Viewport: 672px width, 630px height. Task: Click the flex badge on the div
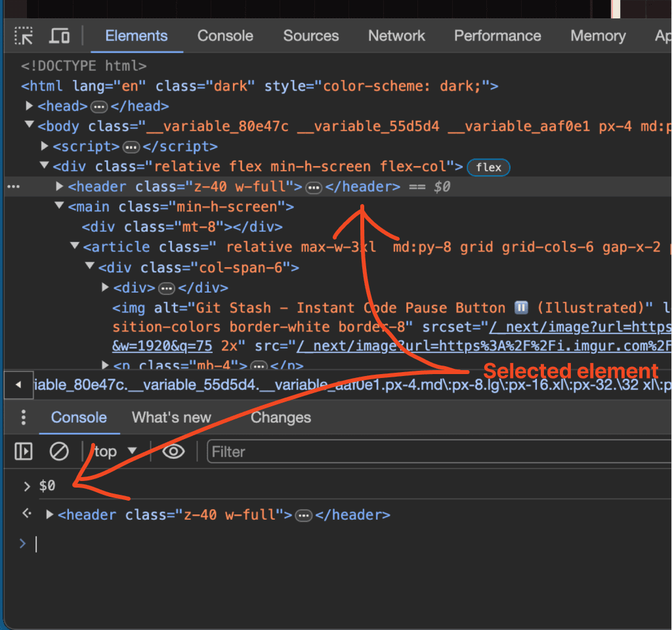pos(488,167)
